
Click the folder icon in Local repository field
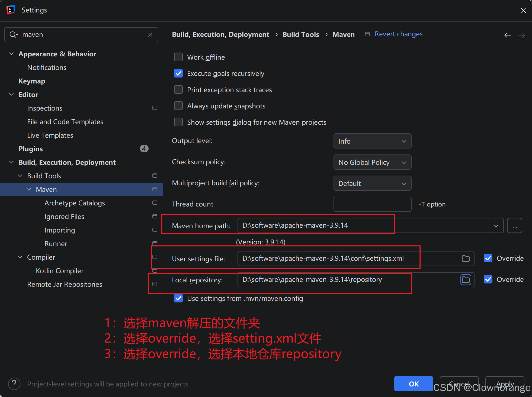pos(466,280)
